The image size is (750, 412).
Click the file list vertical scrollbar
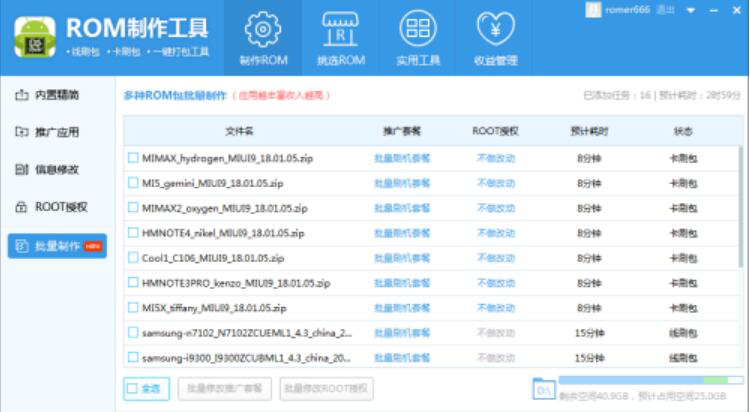[x=741, y=207]
